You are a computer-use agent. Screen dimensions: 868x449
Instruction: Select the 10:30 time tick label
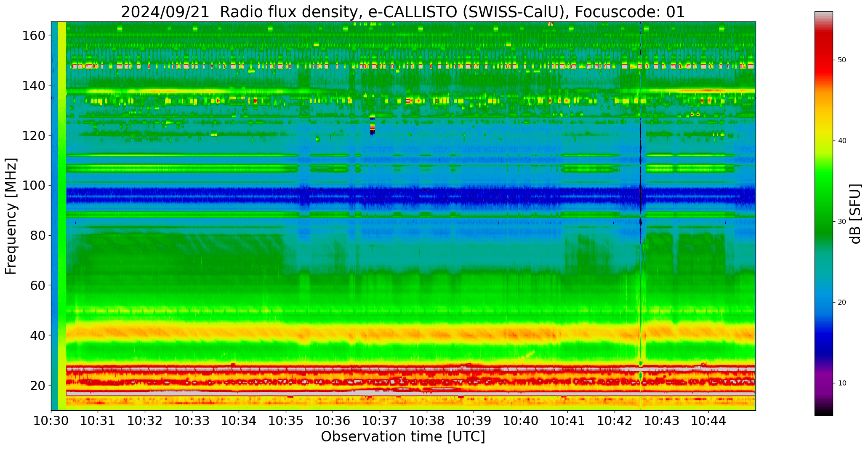tap(51, 420)
